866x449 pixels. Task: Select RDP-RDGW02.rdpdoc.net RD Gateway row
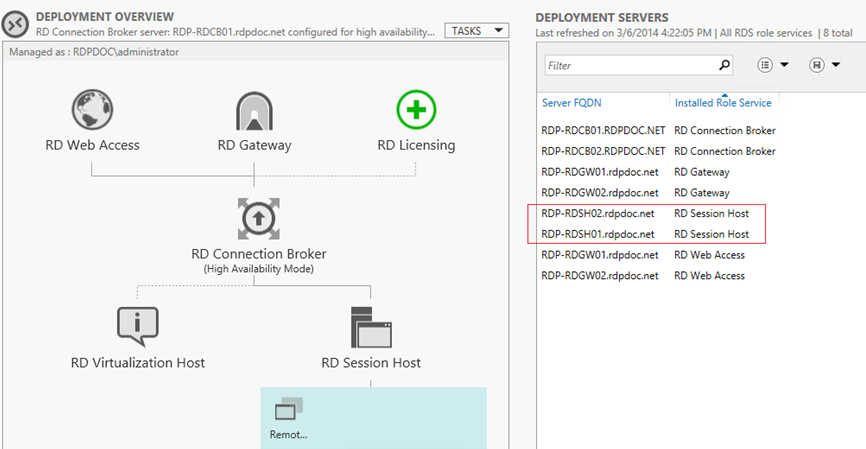pyautogui.click(x=635, y=193)
